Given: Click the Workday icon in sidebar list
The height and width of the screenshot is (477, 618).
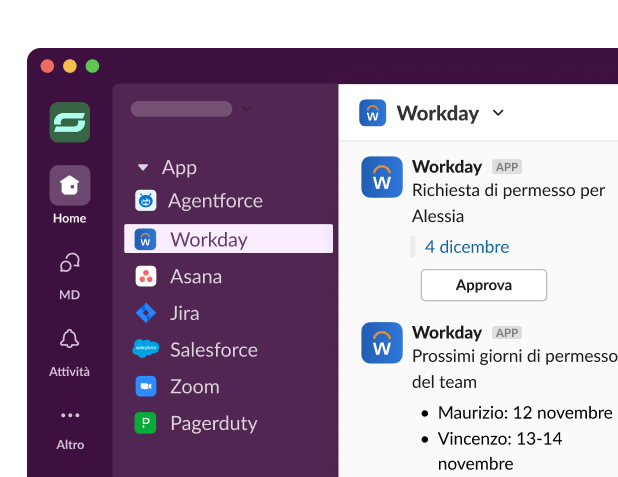Looking at the screenshot, I should tap(145, 239).
